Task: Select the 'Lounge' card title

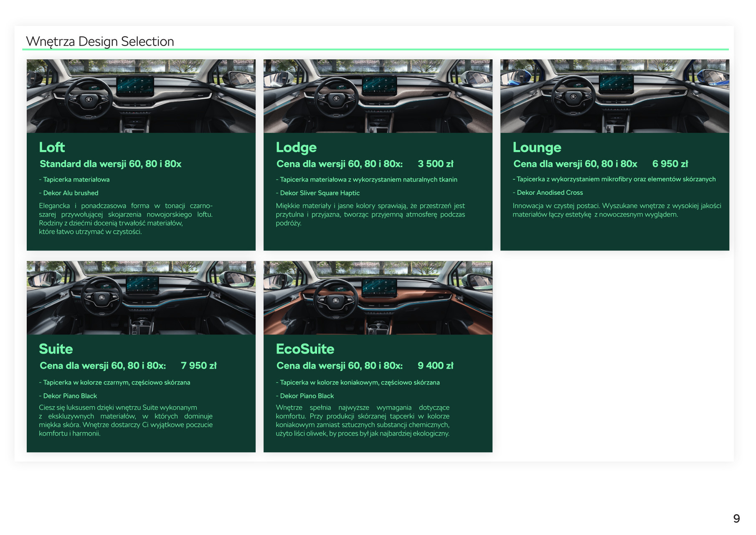Action: point(537,148)
